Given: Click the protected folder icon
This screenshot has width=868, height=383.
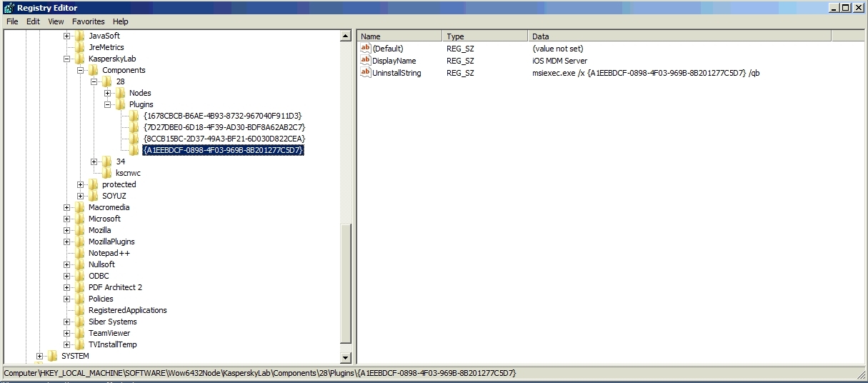Looking at the screenshot, I should point(93,184).
